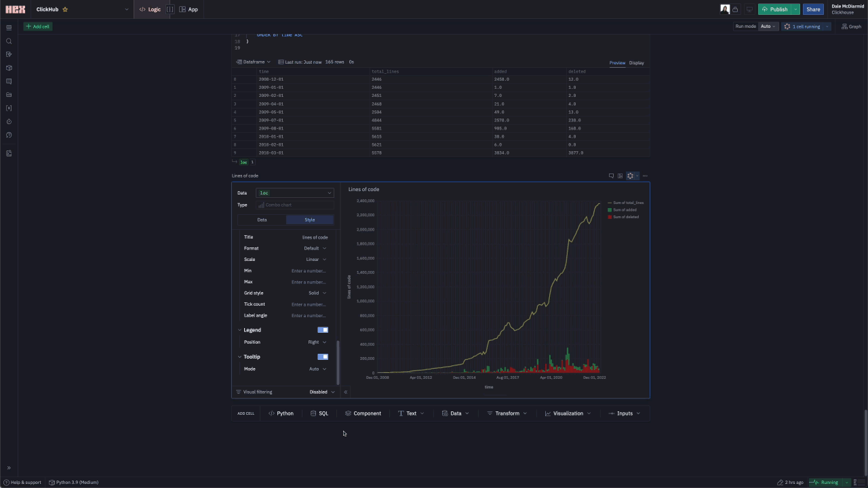Image resolution: width=868 pixels, height=488 pixels.
Task: Open the variables [x] sidebar icon
Action: [9, 108]
